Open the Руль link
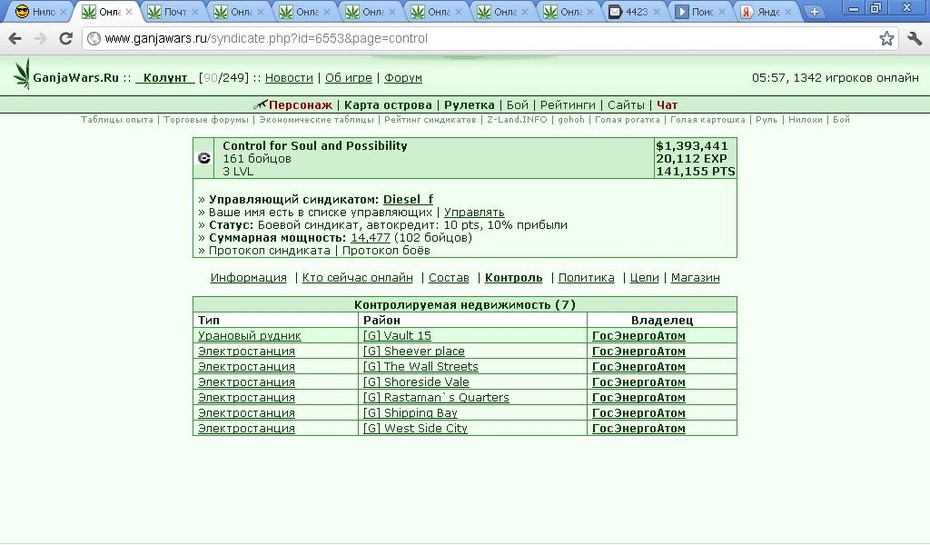 pyautogui.click(x=766, y=120)
